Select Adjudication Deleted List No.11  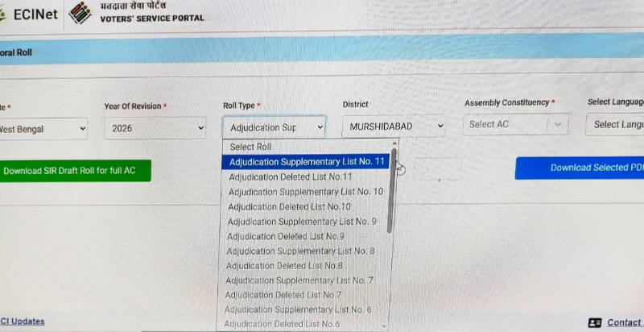(x=291, y=176)
